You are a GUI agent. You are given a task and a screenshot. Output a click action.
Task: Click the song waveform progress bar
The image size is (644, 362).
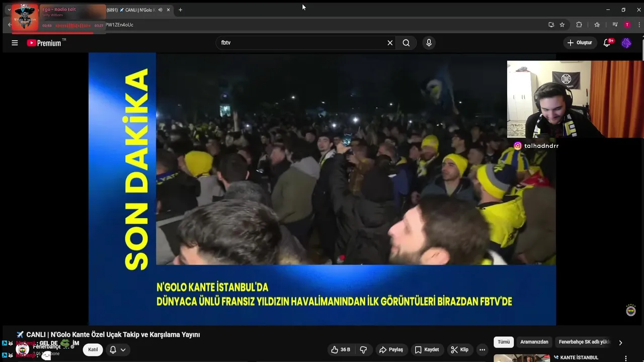[72, 26]
